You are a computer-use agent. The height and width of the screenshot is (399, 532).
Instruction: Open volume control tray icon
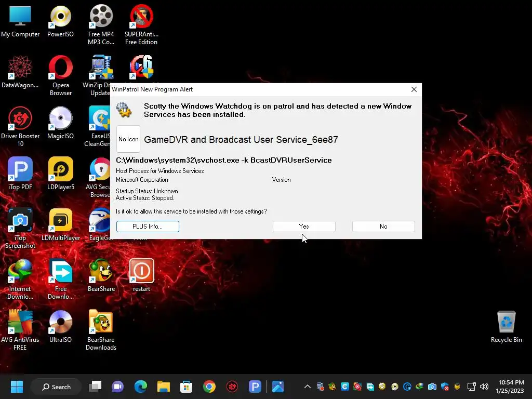pyautogui.click(x=484, y=387)
